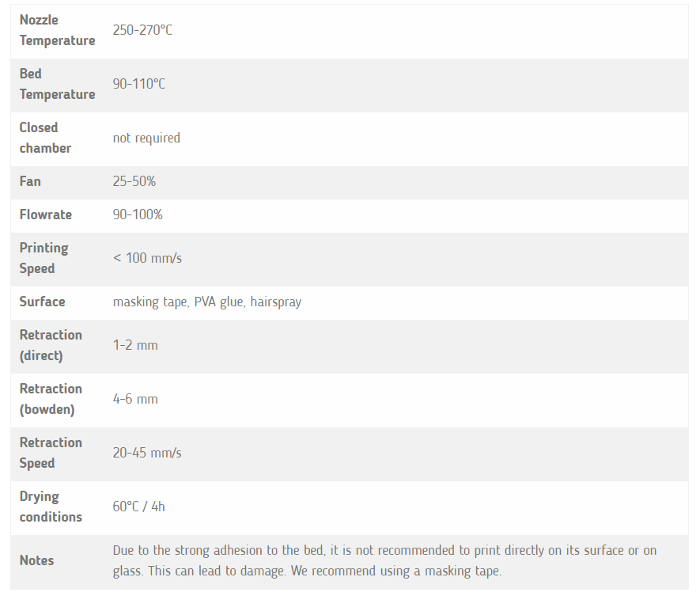Click the Nozzle Temperature row label
This screenshot has width=700, height=596.
click(57, 31)
